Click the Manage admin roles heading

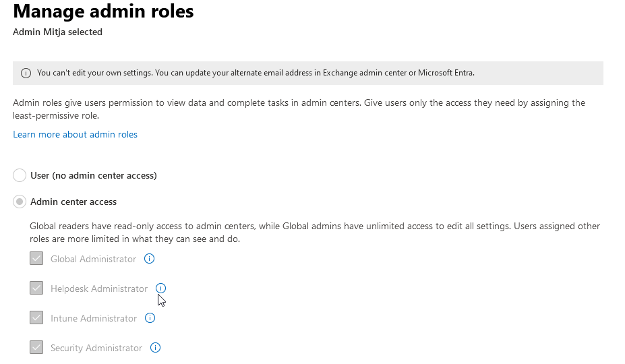tap(103, 11)
